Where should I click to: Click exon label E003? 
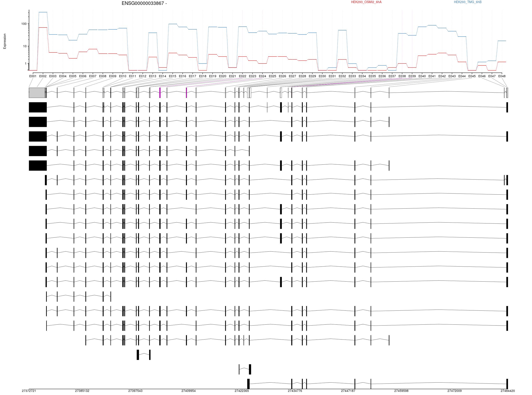[x=53, y=76]
